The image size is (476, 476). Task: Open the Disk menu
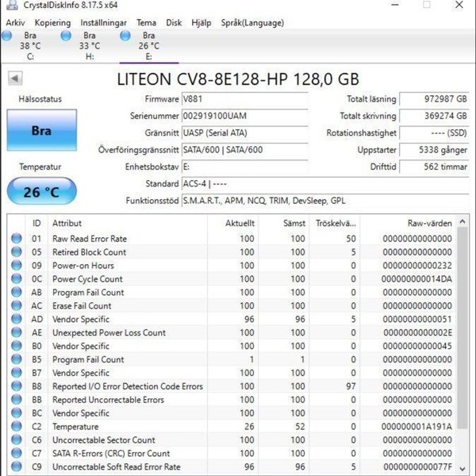[174, 23]
